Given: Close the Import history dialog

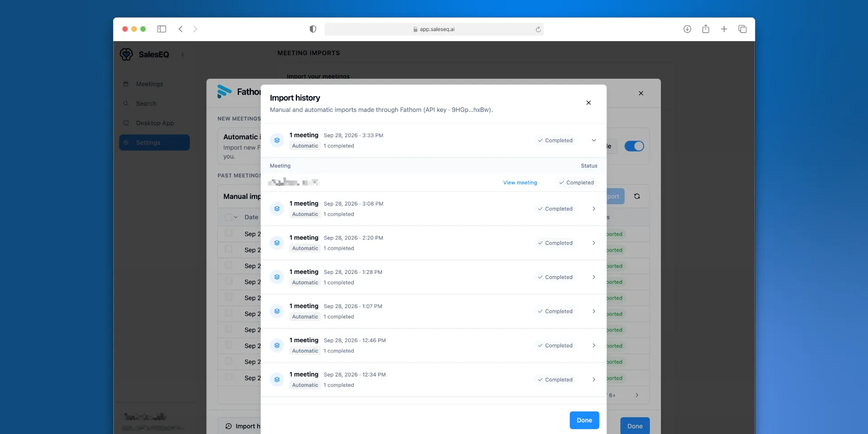Looking at the screenshot, I should [588, 103].
